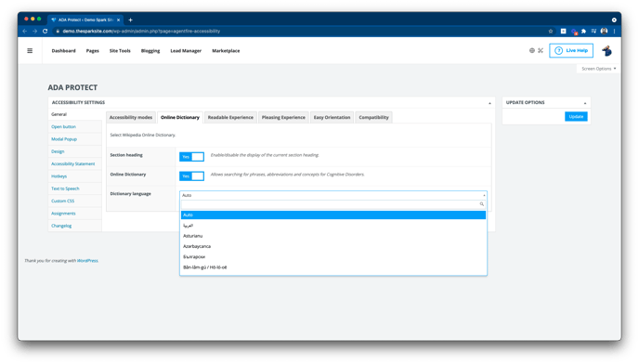Open the user avatar in site header
639x364 pixels.
[606, 50]
